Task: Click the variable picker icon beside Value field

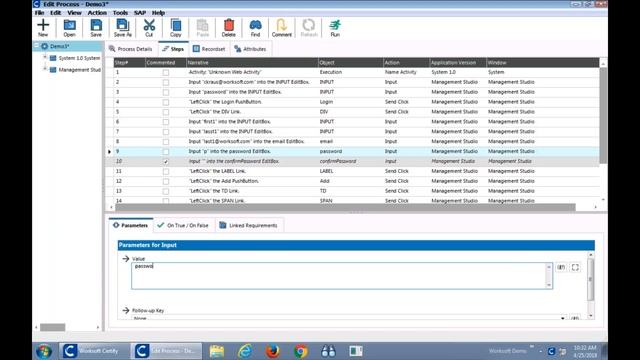Action: click(561, 267)
